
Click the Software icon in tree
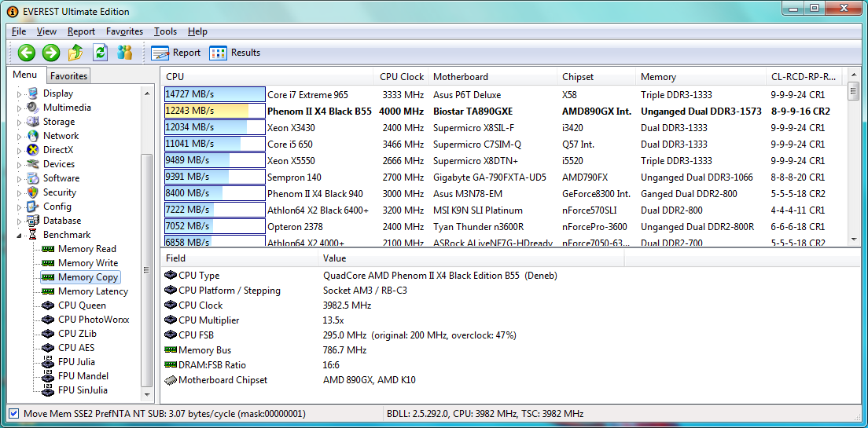point(33,178)
